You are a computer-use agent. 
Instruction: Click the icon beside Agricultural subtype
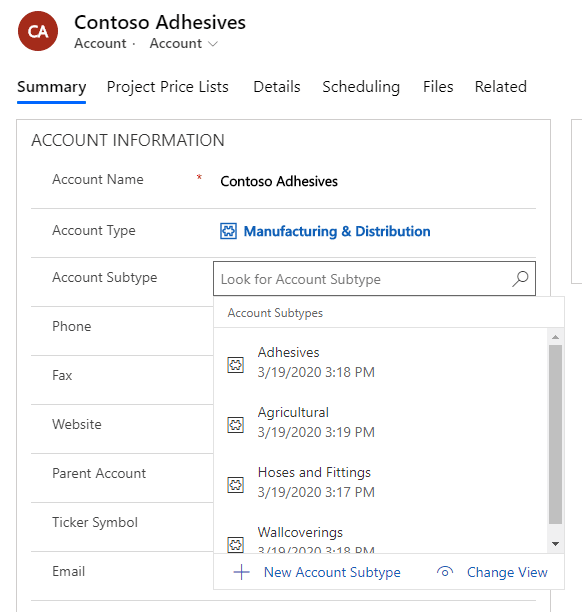coord(236,425)
